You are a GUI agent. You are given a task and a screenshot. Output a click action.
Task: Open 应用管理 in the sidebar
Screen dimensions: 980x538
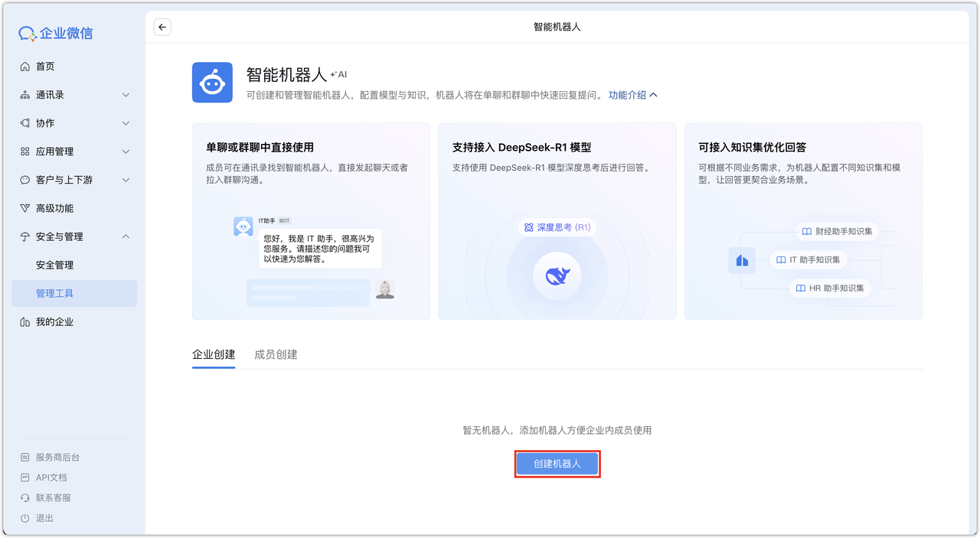54,151
